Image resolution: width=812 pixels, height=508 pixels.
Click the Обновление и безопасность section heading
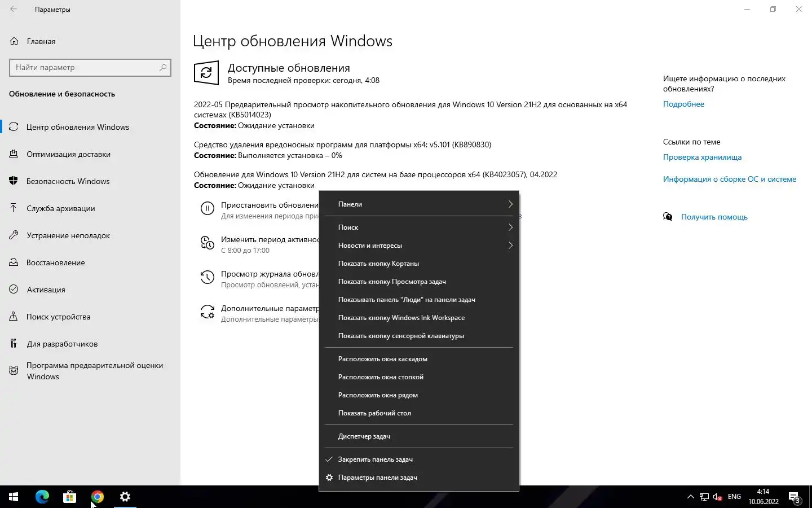click(62, 94)
